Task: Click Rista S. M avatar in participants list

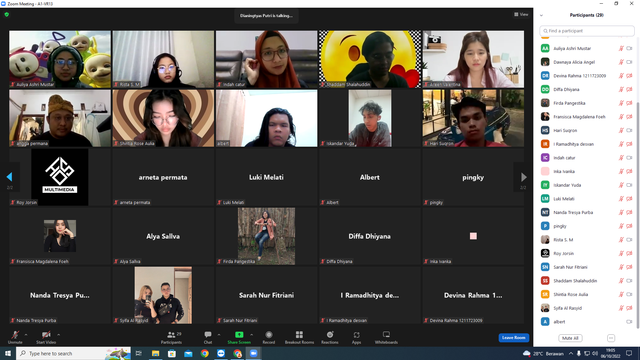Action: point(545,240)
